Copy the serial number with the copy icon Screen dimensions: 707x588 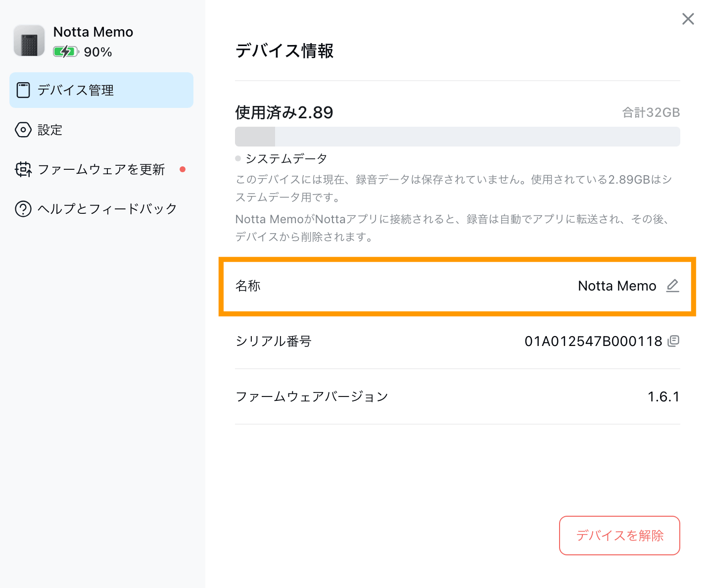click(673, 341)
